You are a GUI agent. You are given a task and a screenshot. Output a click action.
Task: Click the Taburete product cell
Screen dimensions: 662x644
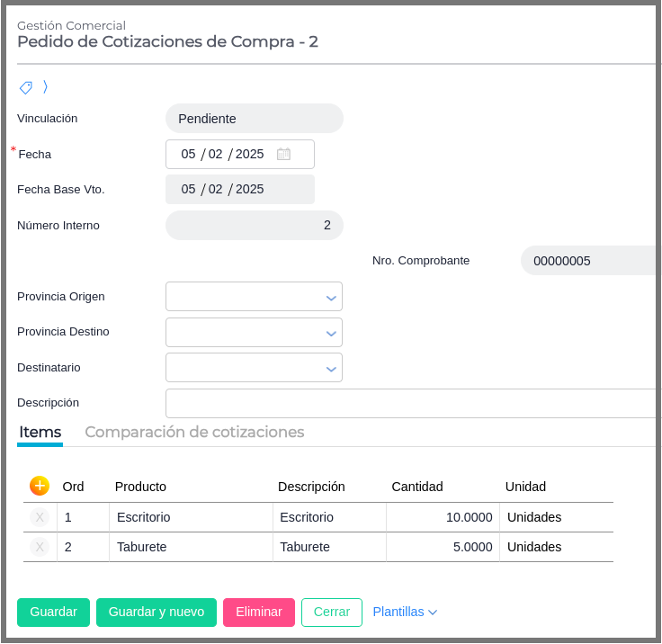(191, 547)
